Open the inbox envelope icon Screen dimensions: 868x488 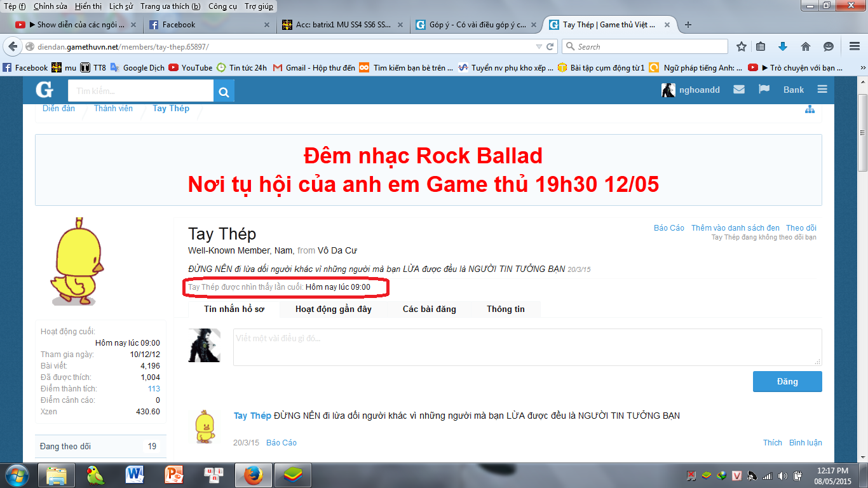point(739,90)
